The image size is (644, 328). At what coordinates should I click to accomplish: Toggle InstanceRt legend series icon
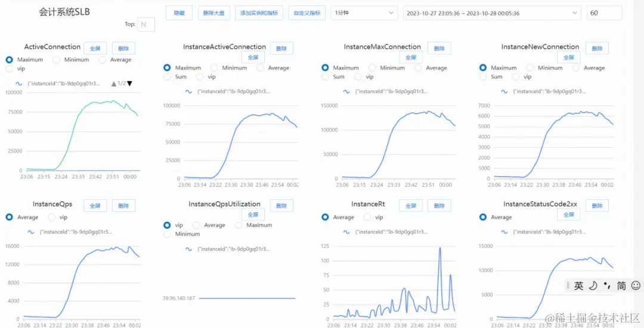(346, 232)
